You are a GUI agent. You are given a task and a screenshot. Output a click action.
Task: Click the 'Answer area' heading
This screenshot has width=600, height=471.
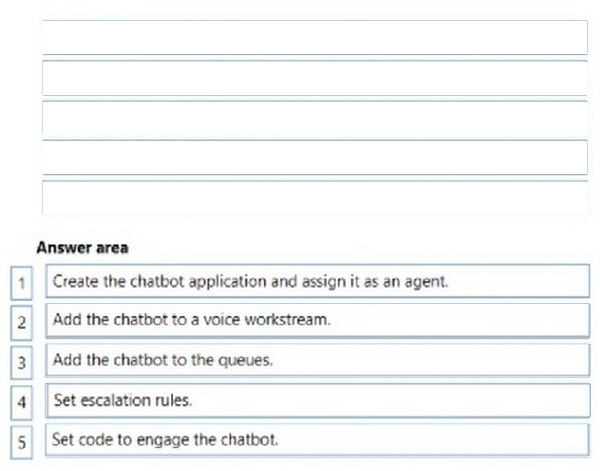(82, 248)
